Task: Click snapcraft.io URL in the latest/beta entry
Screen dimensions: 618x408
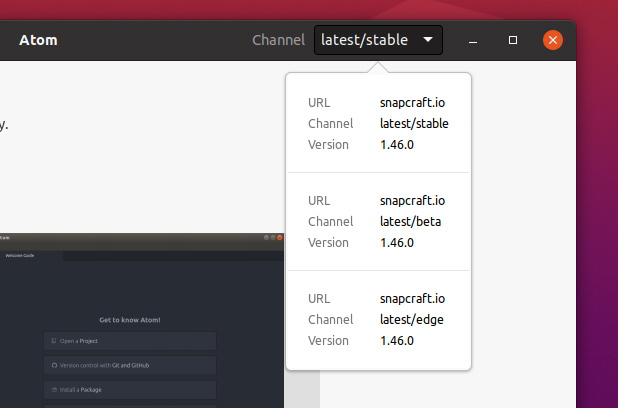Action: coord(412,201)
